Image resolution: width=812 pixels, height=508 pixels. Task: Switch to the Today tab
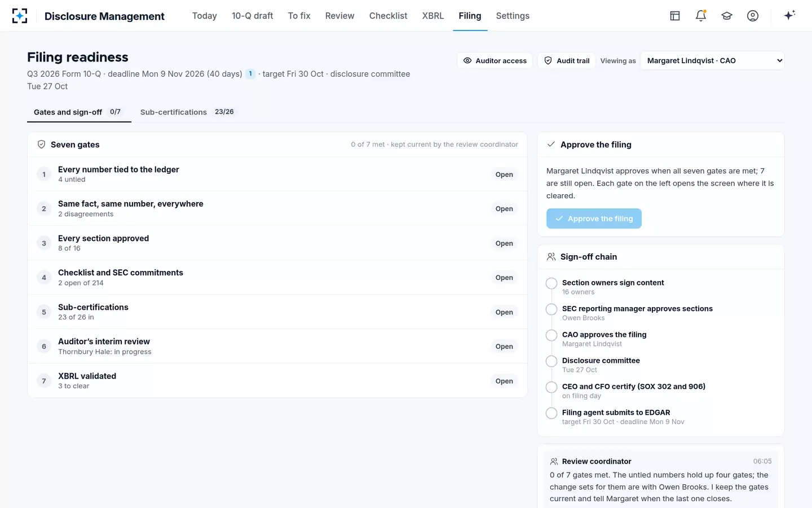coord(204,16)
